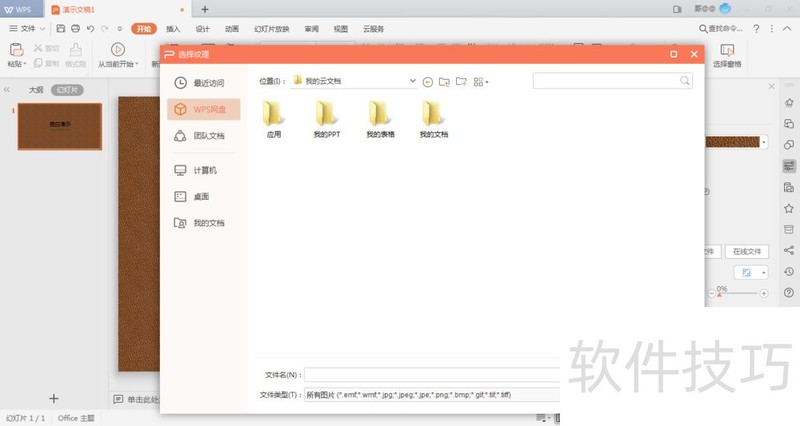Select the 幻灯片放映 ribbon tab

click(x=272, y=29)
